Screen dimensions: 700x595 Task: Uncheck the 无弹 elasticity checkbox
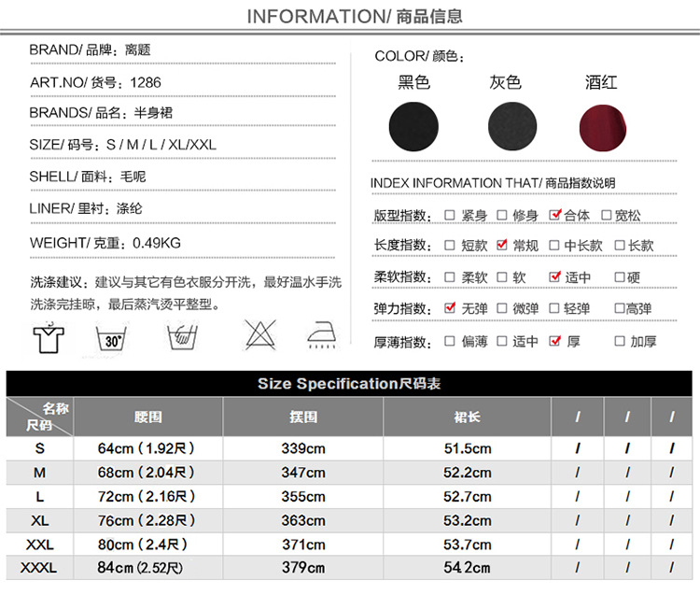[x=450, y=307]
